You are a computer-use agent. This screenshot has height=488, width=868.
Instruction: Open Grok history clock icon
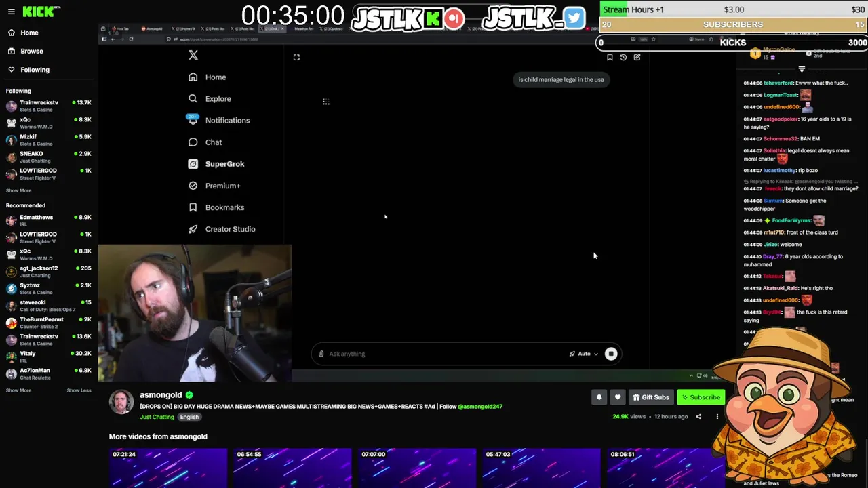pos(623,57)
